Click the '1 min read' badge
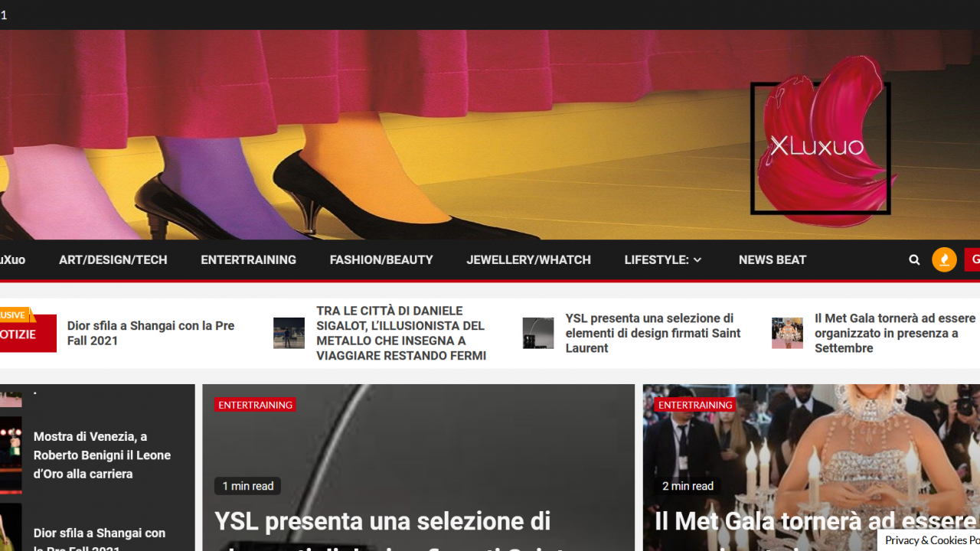The image size is (980, 551). pyautogui.click(x=247, y=486)
